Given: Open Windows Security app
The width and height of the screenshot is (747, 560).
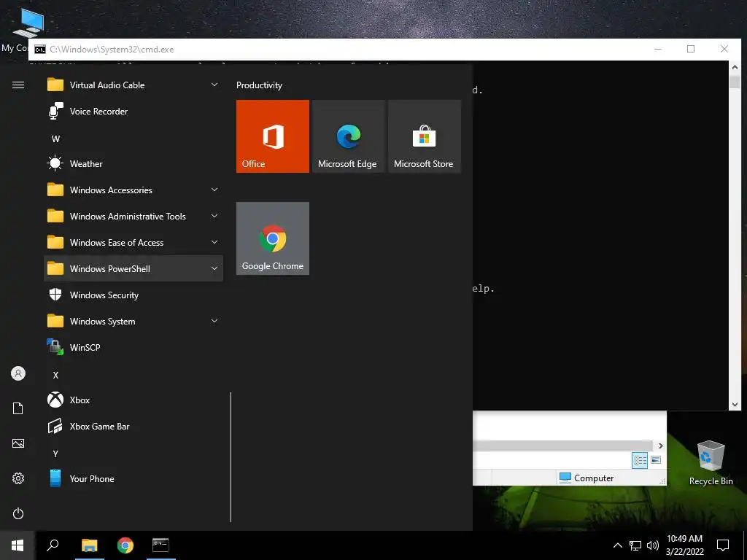Looking at the screenshot, I should coord(133,295).
